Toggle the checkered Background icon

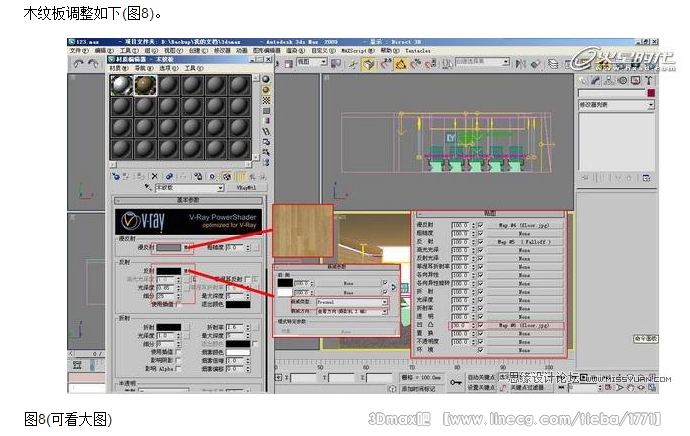[x=266, y=100]
